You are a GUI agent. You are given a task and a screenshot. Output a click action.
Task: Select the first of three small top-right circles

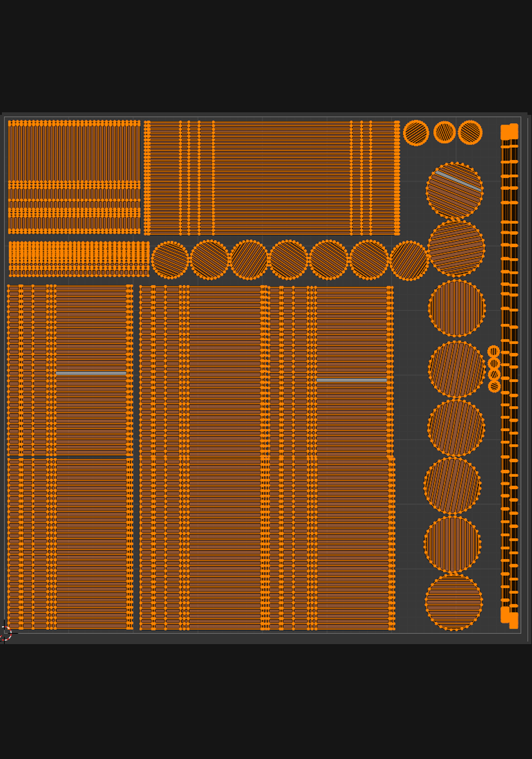click(416, 133)
